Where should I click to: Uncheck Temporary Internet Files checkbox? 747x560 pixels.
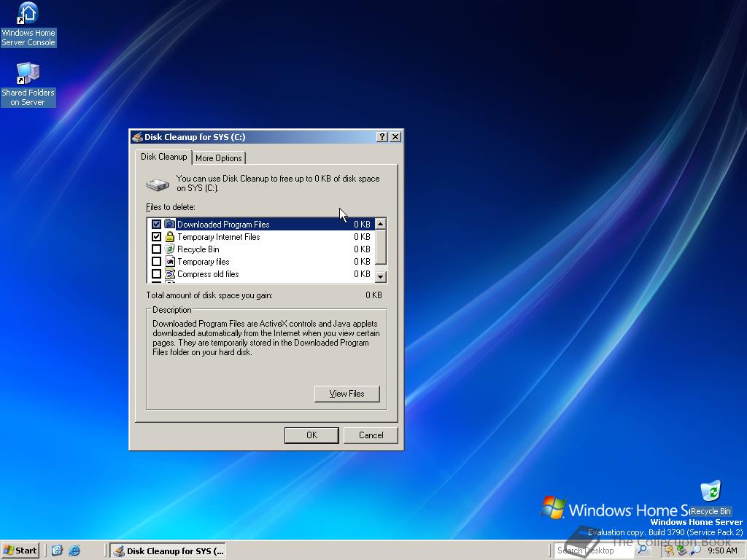(156, 236)
